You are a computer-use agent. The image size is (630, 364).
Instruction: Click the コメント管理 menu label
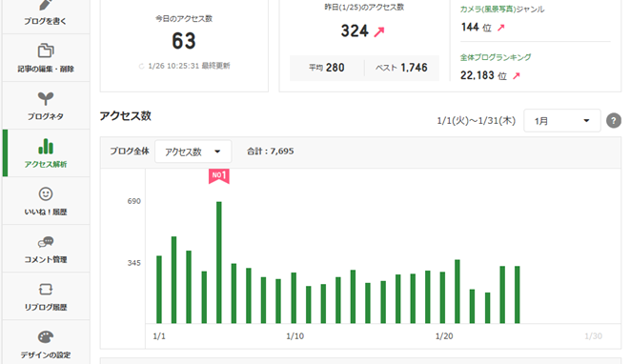tap(46, 259)
